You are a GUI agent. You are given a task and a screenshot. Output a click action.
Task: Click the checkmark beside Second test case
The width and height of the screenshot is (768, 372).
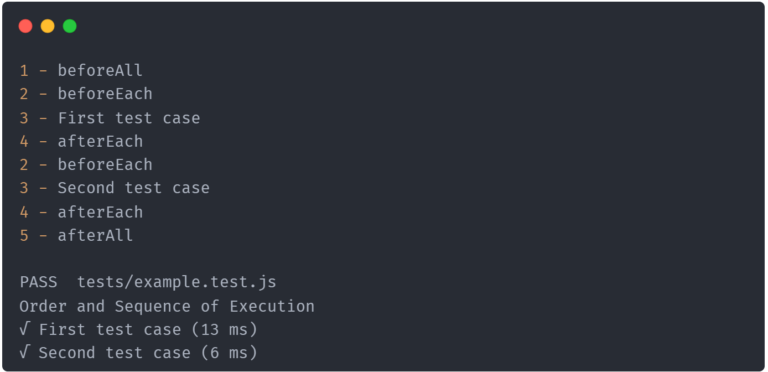pyautogui.click(x=24, y=352)
